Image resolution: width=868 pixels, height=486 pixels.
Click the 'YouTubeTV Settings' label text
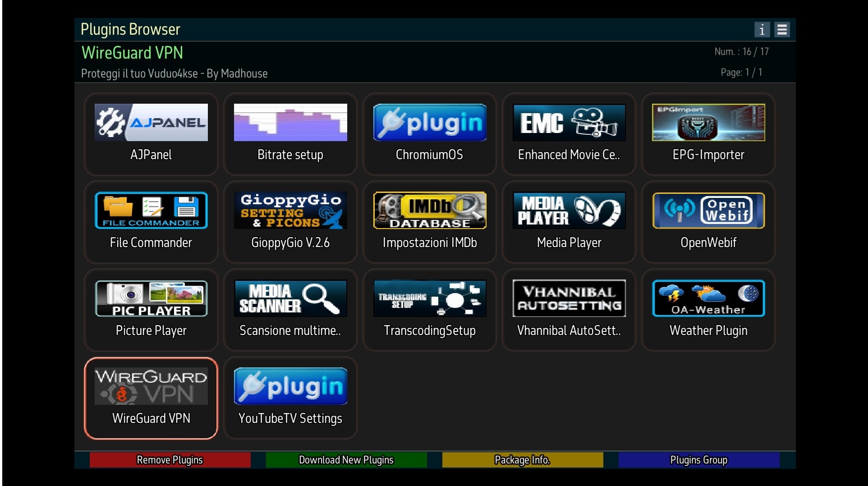pos(290,418)
